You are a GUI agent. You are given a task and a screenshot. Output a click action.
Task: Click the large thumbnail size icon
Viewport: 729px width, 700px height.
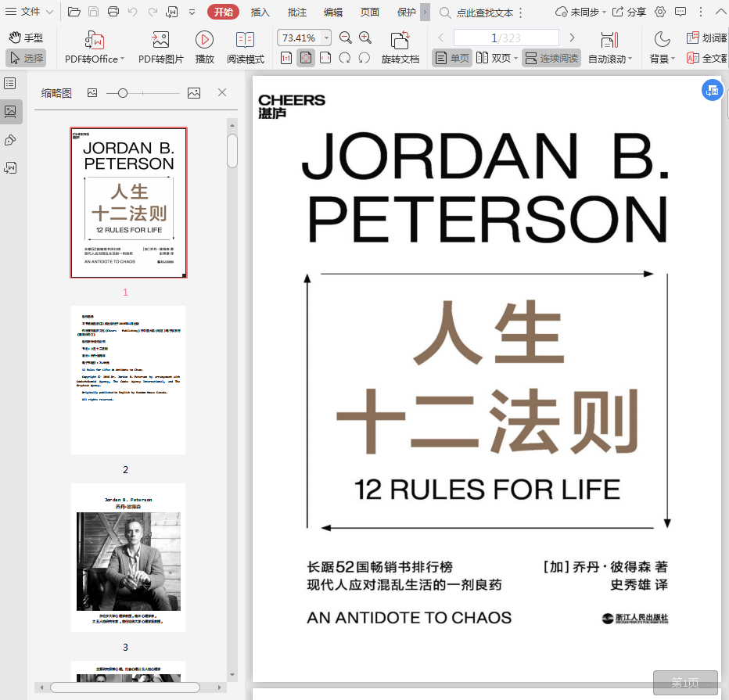click(194, 93)
